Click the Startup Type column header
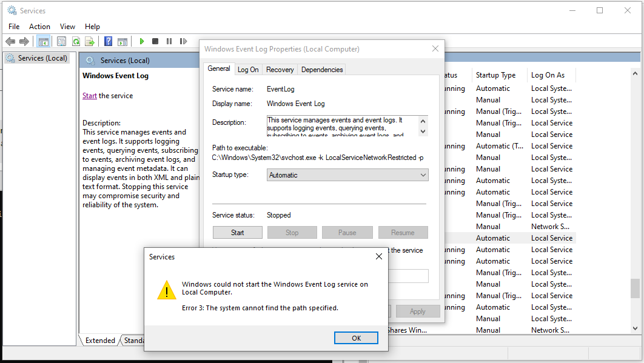This screenshot has width=644, height=363. point(499,75)
